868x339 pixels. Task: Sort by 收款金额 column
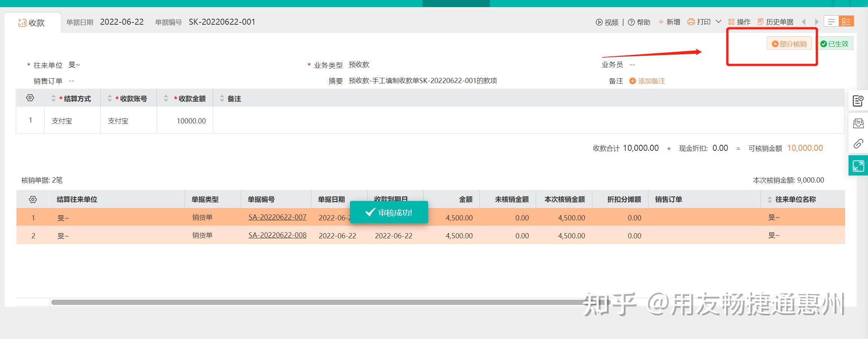pyautogui.click(x=166, y=98)
